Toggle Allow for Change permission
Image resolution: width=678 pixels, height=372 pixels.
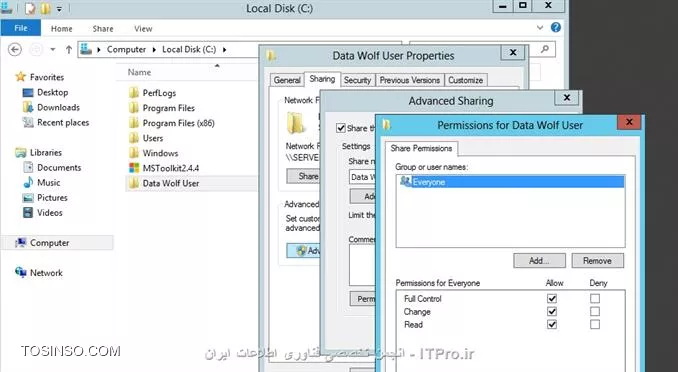tap(552, 311)
